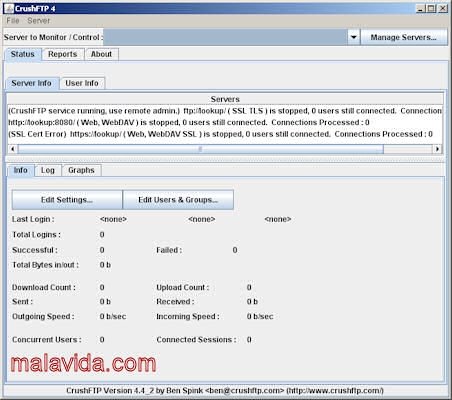Screen dimensions: 452x400
Task: Click the Concurrent Users label
Action: point(47,340)
